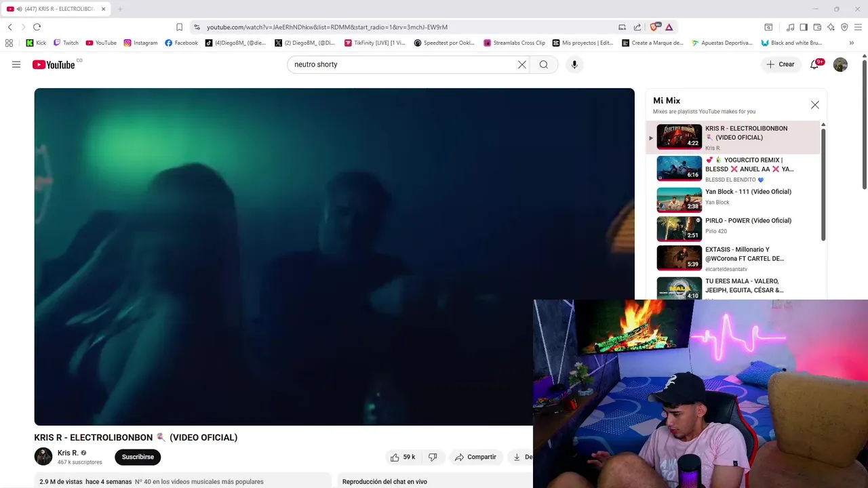Open site settings icon in address bar
The height and width of the screenshot is (488, 868).
(197, 27)
